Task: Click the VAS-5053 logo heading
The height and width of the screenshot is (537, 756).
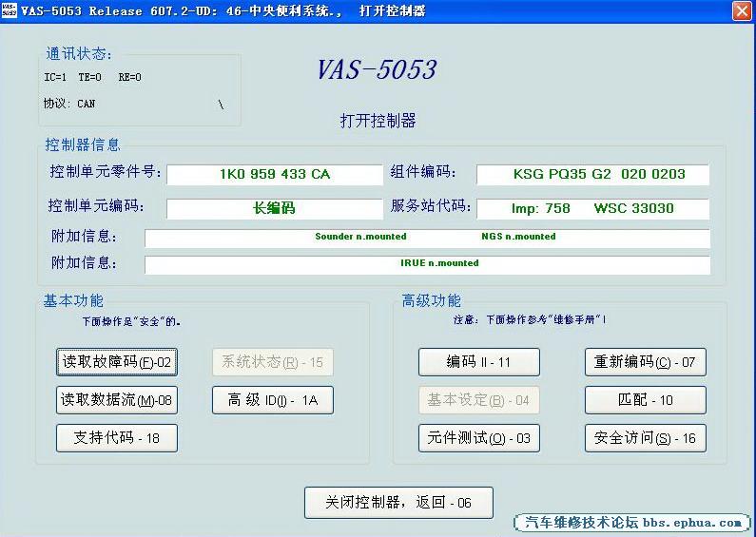Action: click(x=377, y=70)
